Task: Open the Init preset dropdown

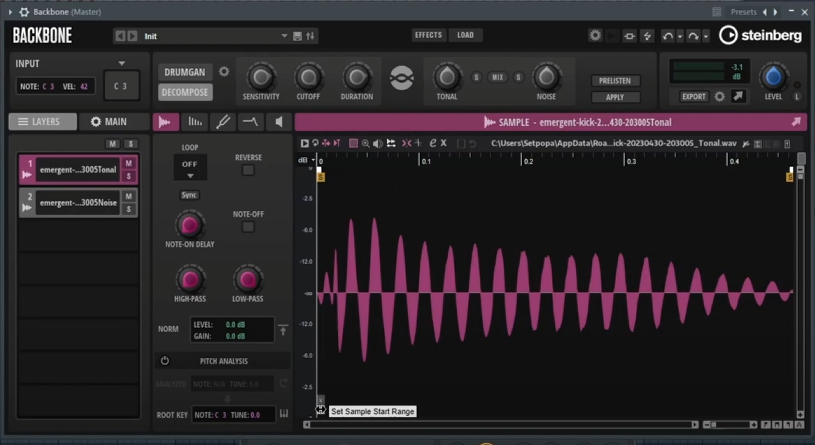Action: click(284, 36)
